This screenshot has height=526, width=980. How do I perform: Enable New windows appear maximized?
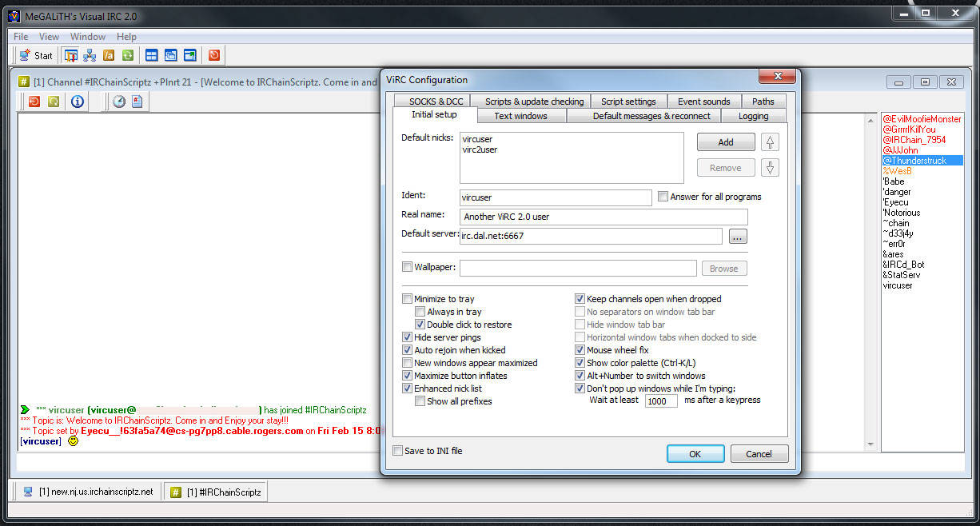[408, 363]
